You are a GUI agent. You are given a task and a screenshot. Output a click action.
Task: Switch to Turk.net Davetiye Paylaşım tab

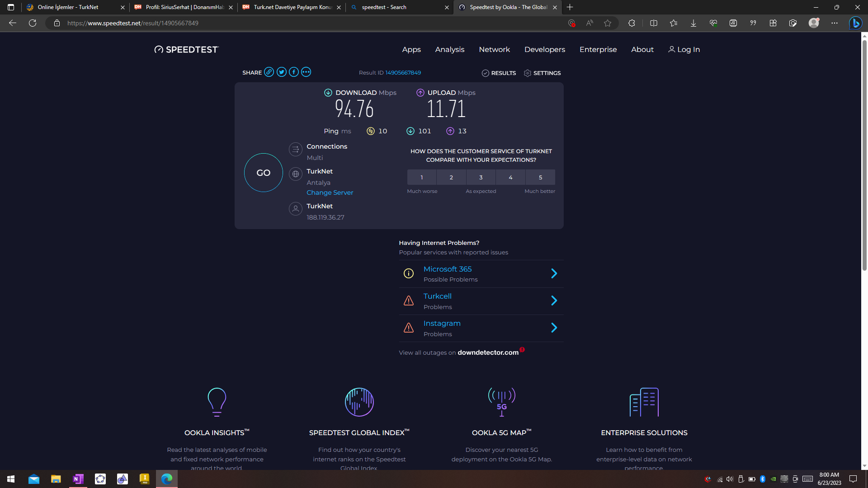pos(292,7)
